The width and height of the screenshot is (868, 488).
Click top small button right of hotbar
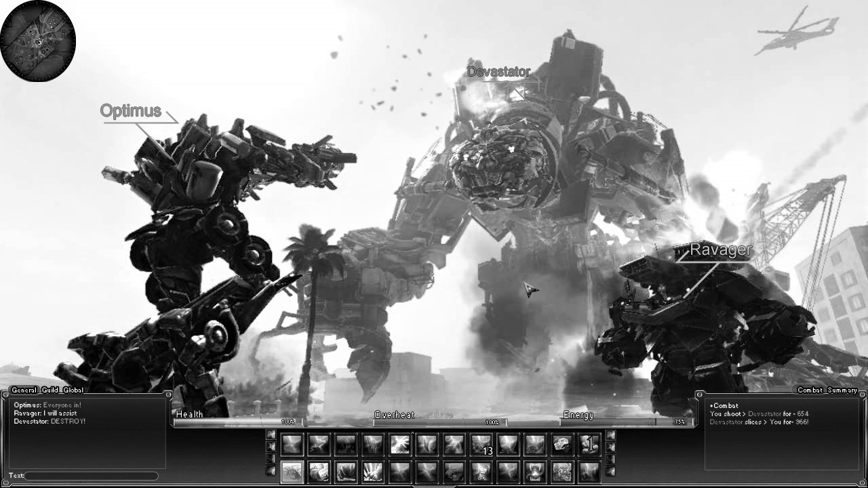point(610,434)
